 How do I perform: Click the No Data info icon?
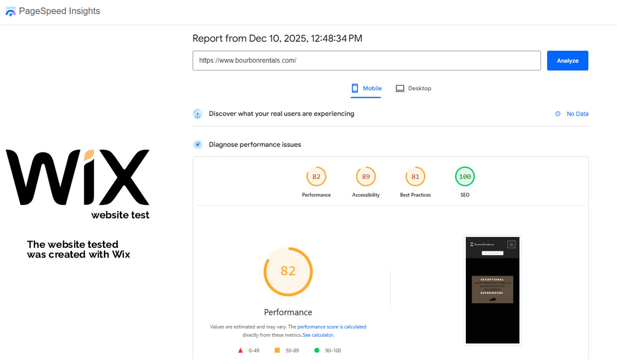[558, 114]
